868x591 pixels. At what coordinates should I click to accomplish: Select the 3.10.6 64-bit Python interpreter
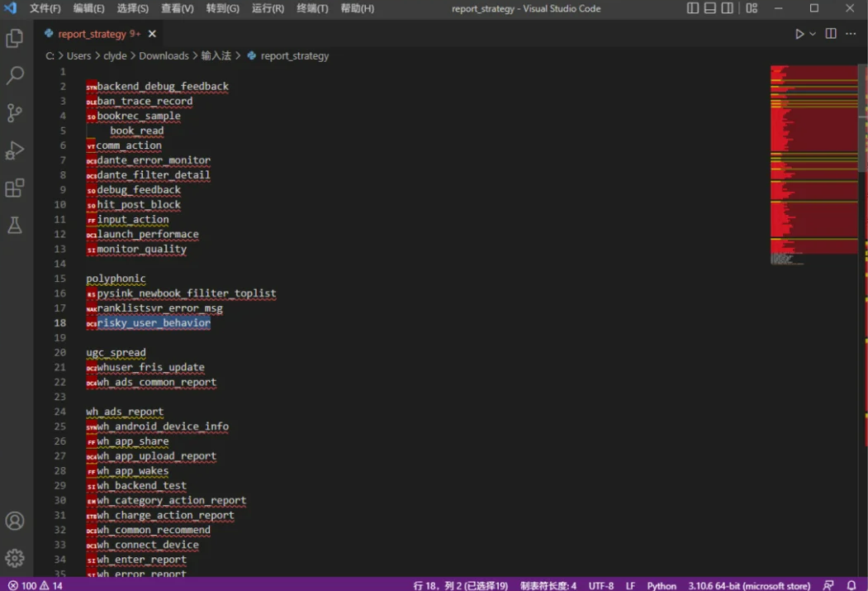click(x=749, y=585)
